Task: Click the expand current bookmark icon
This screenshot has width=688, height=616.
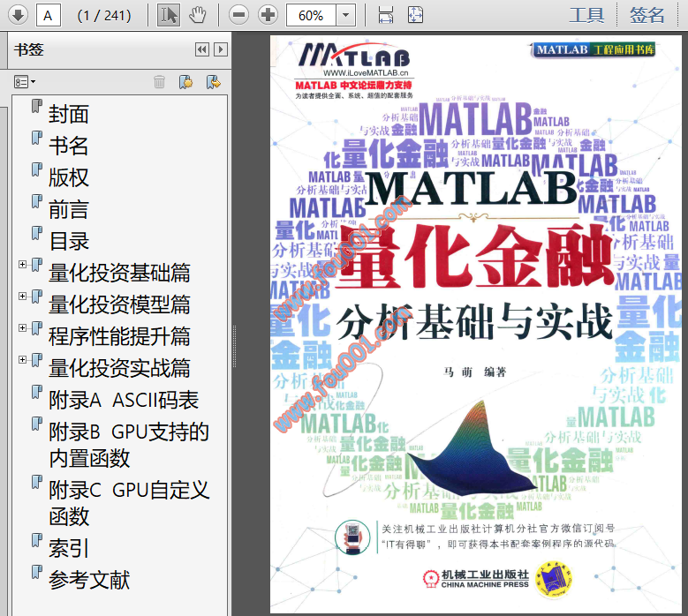Action: click(x=213, y=82)
